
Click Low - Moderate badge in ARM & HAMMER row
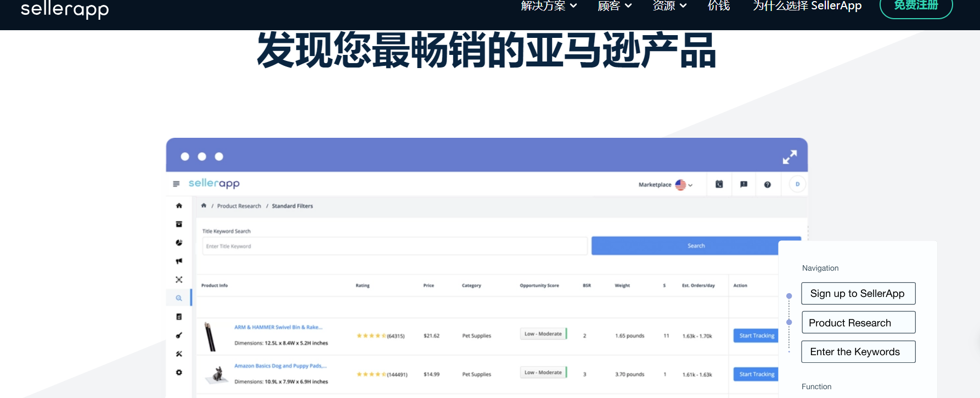pyautogui.click(x=543, y=334)
